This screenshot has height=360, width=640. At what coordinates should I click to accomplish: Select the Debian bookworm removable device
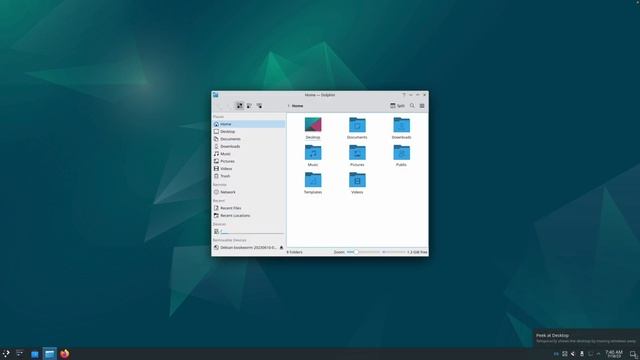click(x=245, y=248)
